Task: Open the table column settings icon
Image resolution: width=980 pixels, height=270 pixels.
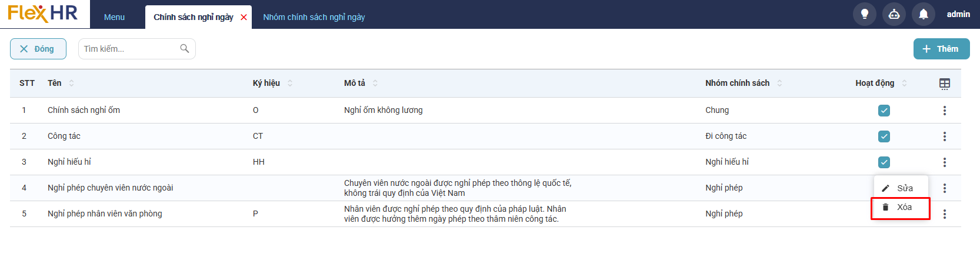Action: [x=945, y=84]
